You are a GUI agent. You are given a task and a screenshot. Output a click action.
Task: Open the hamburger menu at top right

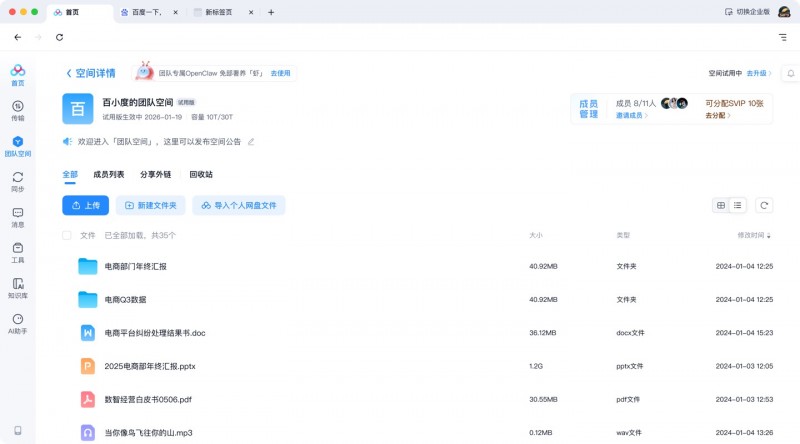[782, 37]
